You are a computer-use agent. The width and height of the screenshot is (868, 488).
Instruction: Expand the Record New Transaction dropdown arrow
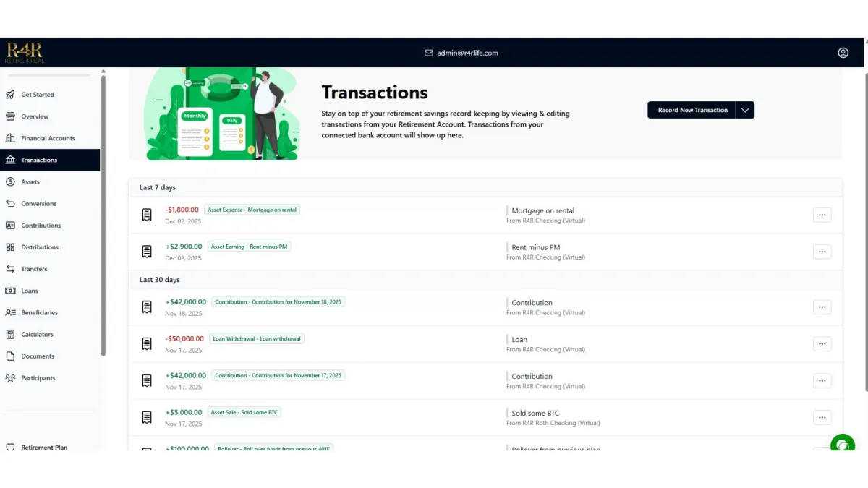[745, 110]
